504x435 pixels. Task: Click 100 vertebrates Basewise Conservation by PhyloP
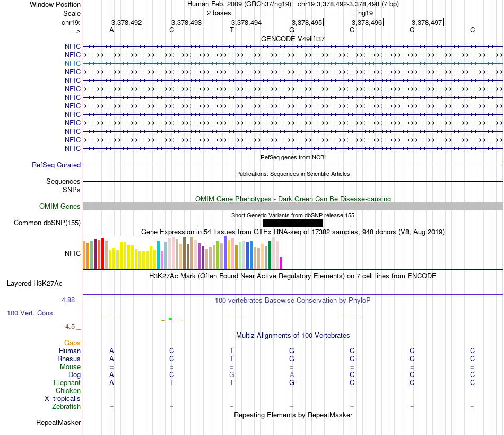tap(292, 301)
